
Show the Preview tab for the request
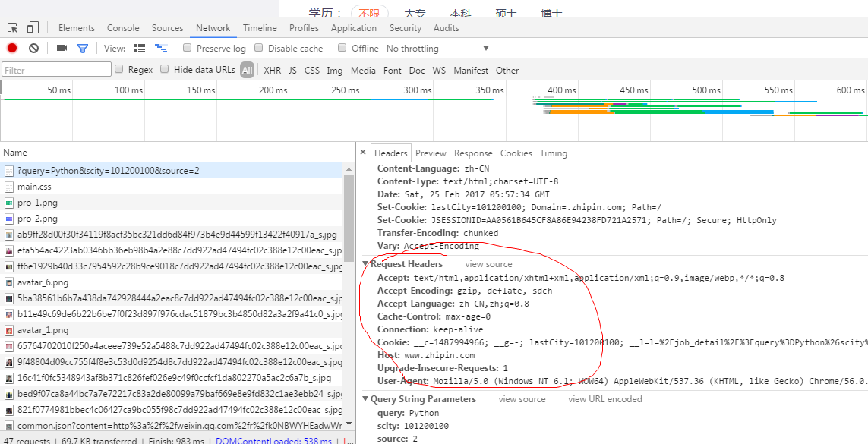pos(431,153)
